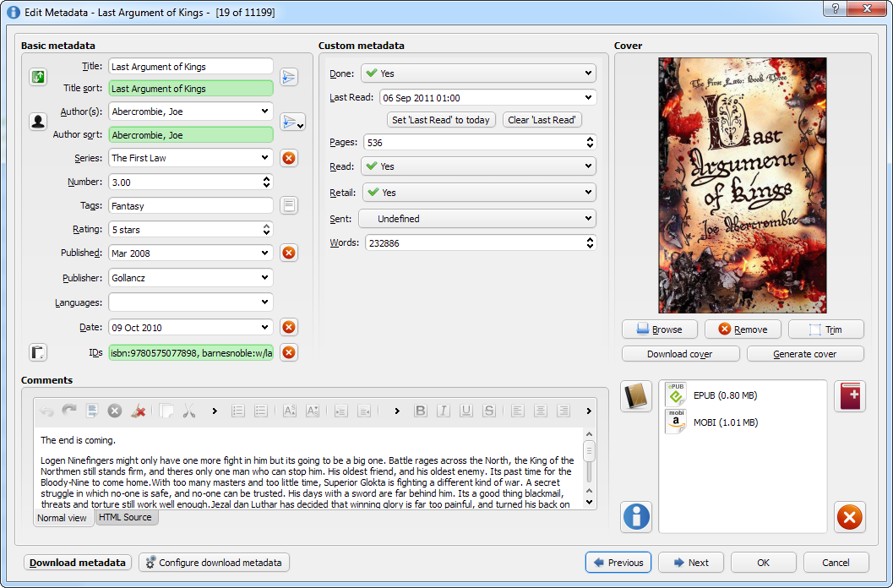Image resolution: width=893 pixels, height=588 pixels.
Task: Clear the IDs field with red X
Action: coord(289,352)
